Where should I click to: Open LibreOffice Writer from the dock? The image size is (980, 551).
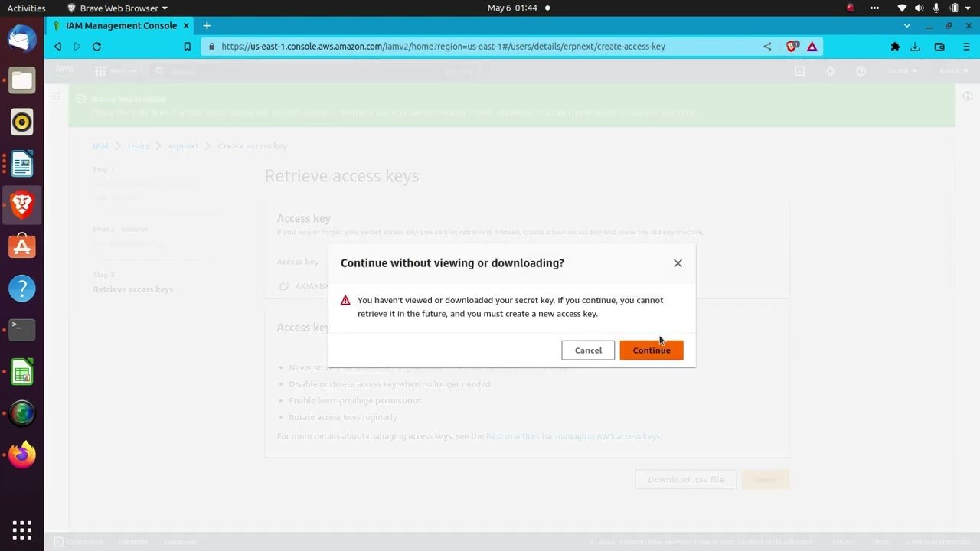(22, 163)
